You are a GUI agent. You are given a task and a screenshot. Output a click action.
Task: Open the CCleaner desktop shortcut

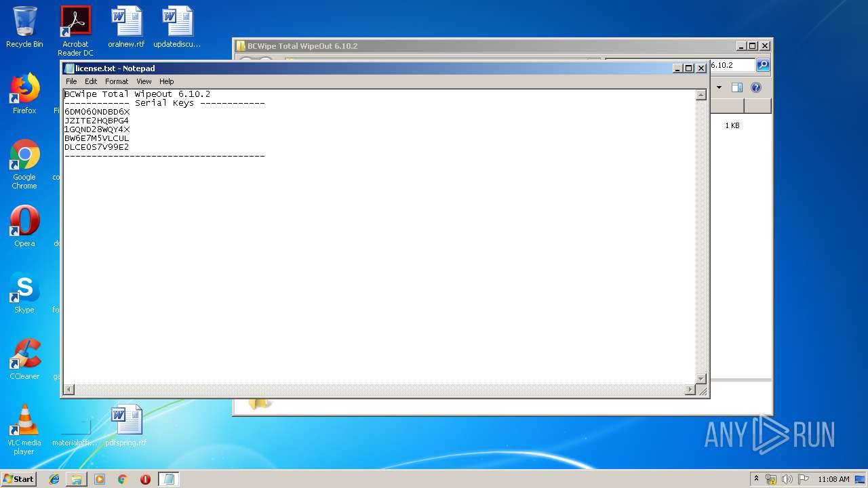click(24, 359)
